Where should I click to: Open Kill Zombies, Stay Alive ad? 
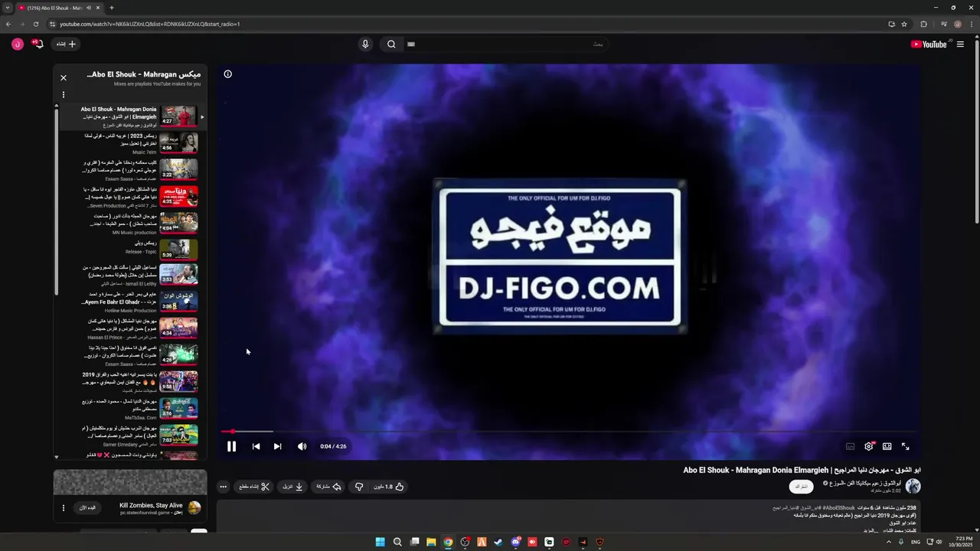coord(151,505)
